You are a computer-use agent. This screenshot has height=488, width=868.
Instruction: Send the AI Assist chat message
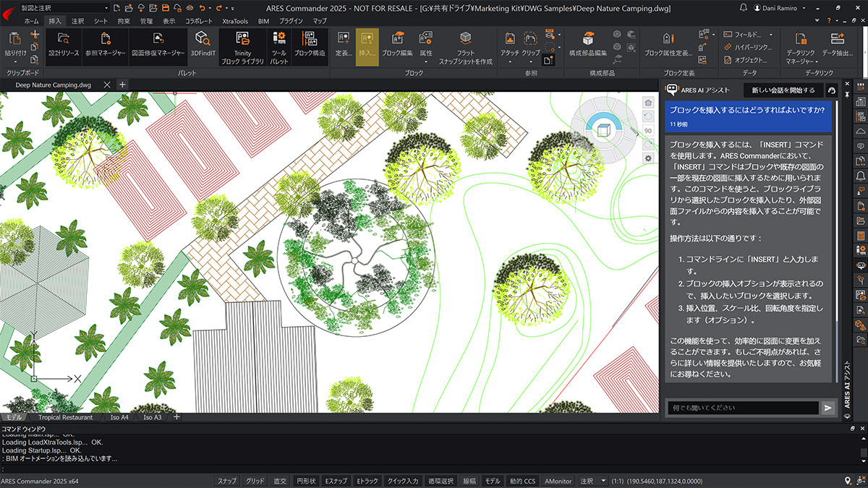tap(828, 408)
